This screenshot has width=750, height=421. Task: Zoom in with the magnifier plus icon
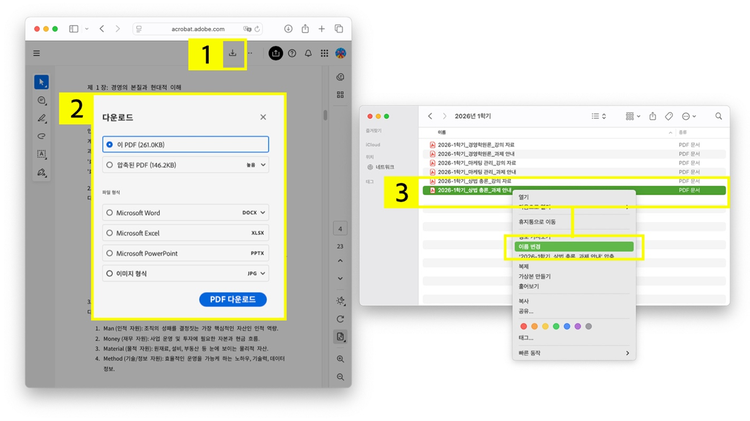(340, 359)
